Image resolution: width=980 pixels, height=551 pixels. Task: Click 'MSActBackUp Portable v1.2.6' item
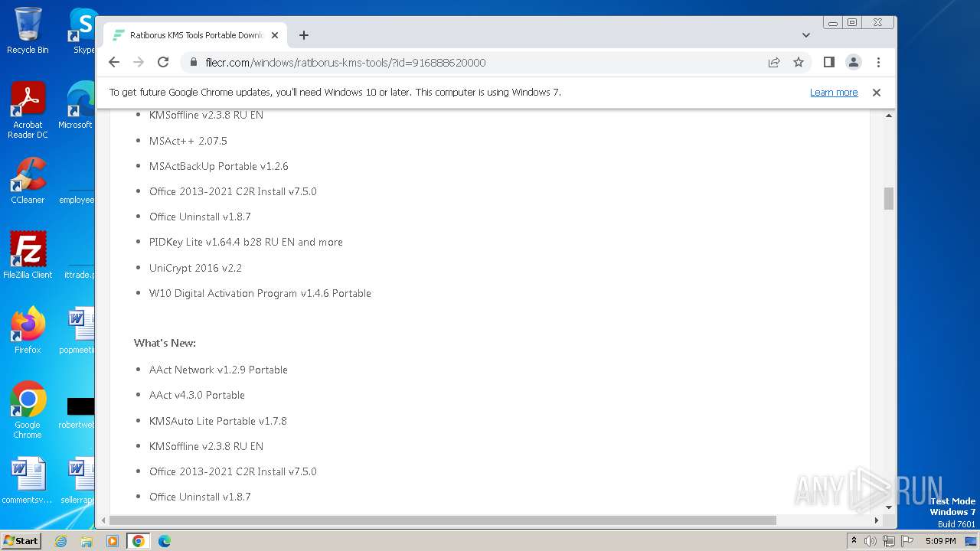coord(219,166)
